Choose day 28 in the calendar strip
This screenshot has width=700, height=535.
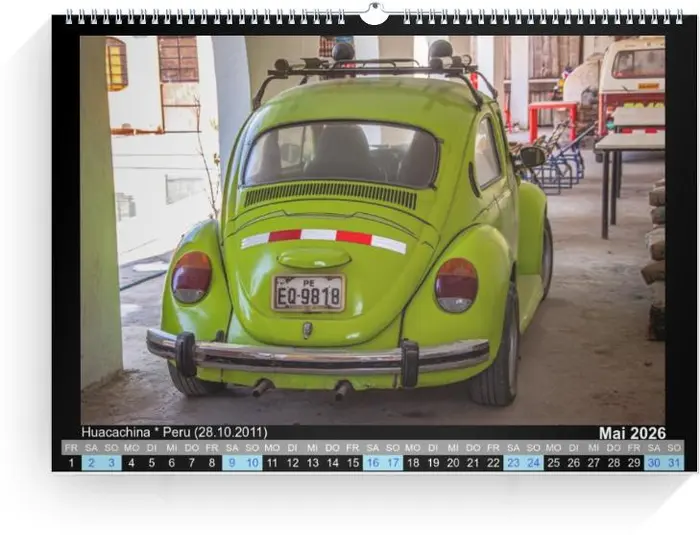pos(614,463)
